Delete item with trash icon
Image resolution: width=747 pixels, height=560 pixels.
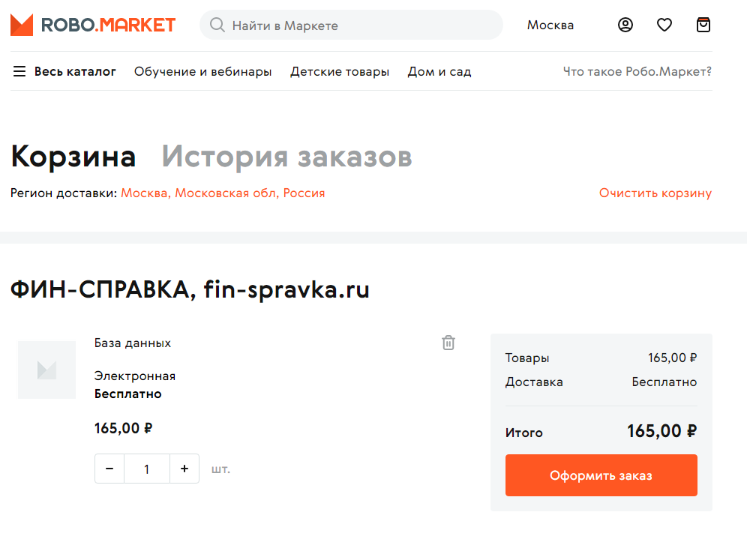coord(448,343)
